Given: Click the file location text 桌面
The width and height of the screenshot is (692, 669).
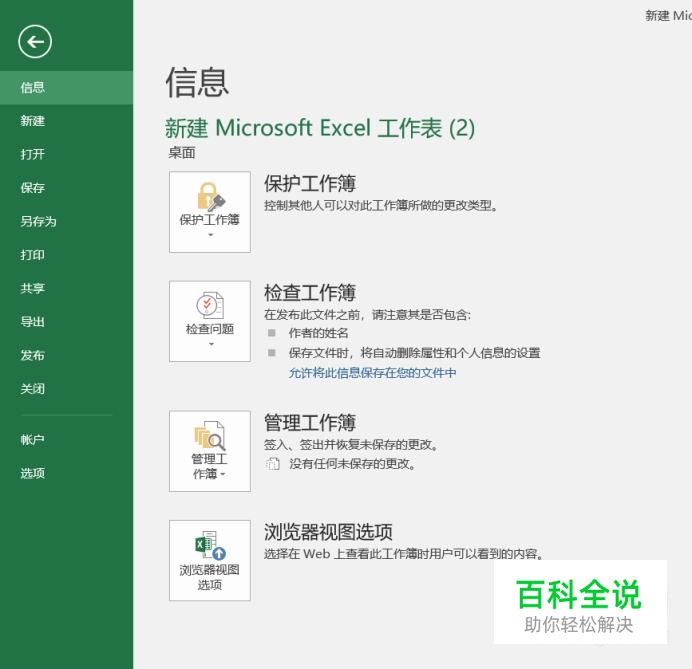Looking at the screenshot, I should point(182,153).
